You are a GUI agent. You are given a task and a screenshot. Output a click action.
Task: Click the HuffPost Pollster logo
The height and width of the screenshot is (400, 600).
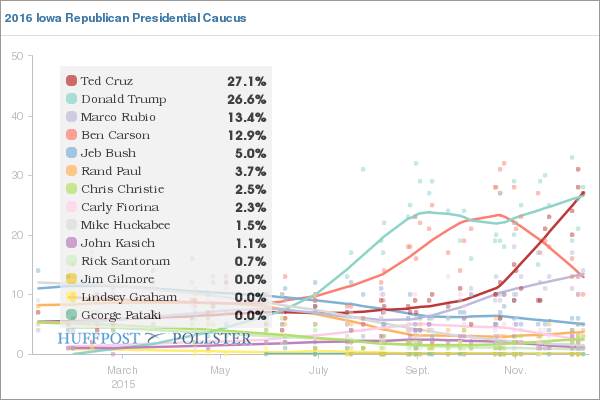[154, 338]
